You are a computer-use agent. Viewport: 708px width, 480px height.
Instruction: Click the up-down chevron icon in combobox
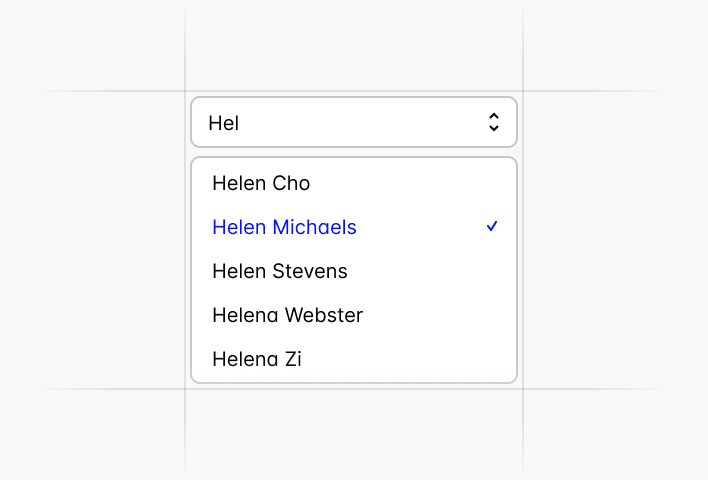coord(493,123)
